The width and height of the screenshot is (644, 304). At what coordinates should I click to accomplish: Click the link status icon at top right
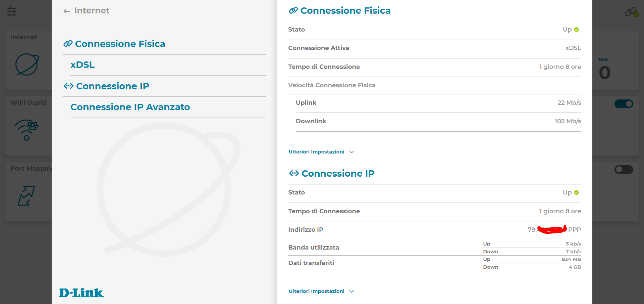click(x=632, y=12)
